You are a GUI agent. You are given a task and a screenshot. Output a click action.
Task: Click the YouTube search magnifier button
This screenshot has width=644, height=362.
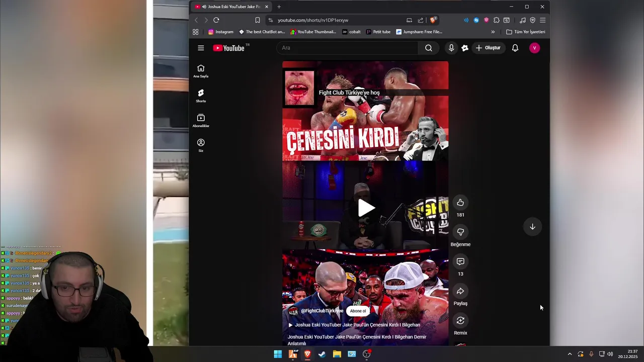point(428,48)
